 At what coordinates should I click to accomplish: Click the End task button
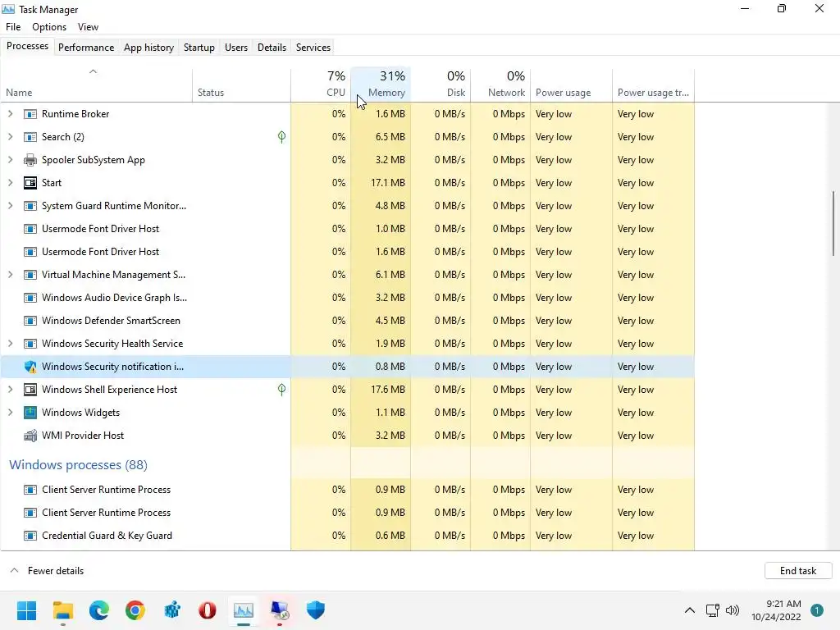click(x=798, y=571)
